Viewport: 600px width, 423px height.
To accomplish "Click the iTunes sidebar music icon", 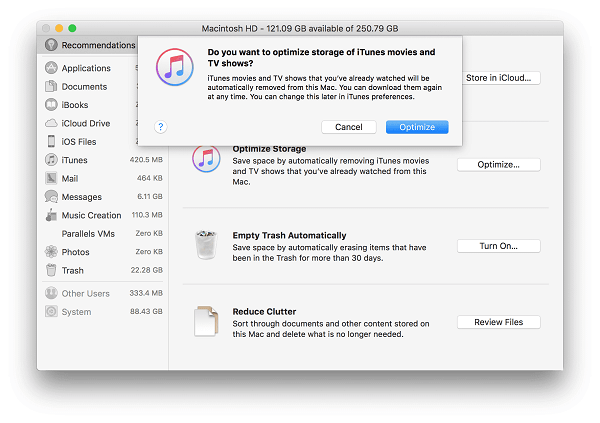I will [x=51, y=160].
